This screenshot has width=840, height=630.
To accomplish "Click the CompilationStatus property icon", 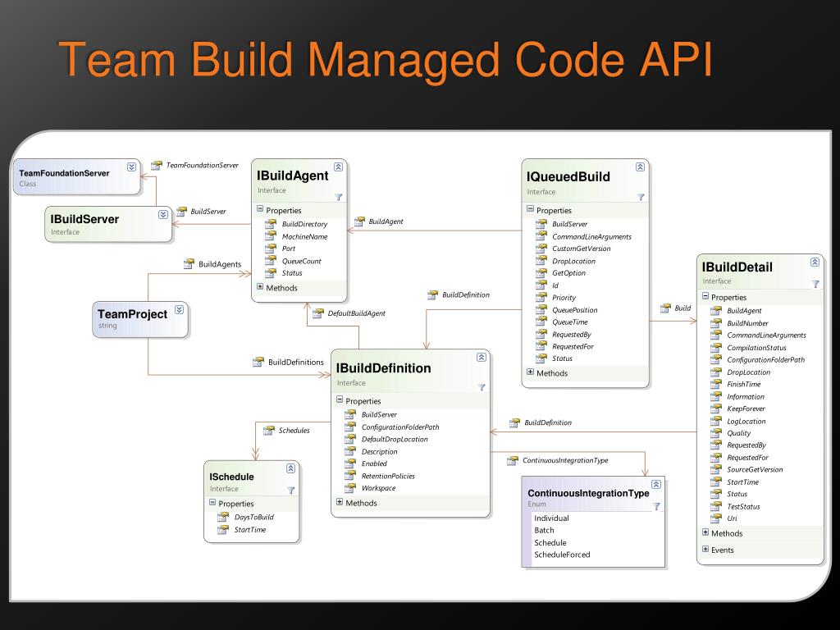I will click(x=715, y=347).
